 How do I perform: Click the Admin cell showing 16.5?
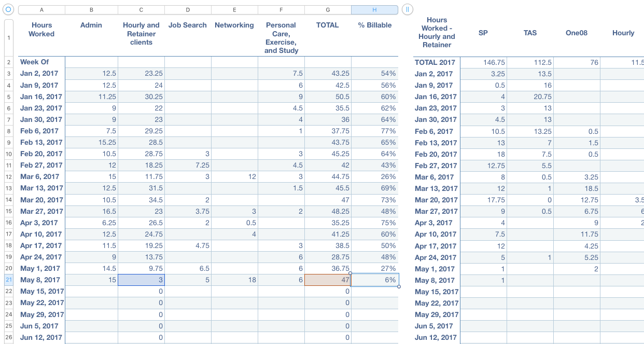click(91, 211)
